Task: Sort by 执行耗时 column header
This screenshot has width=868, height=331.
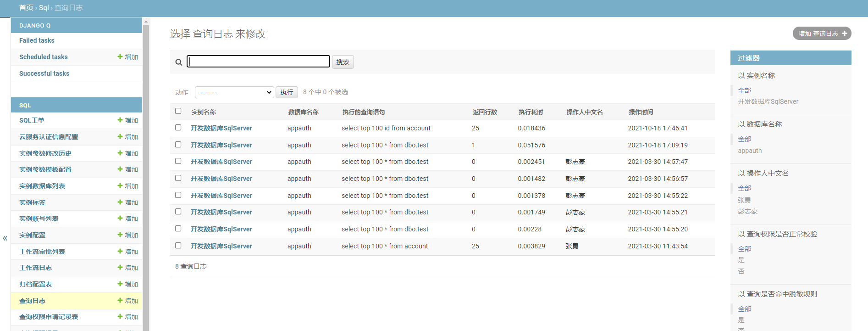Action: point(531,112)
